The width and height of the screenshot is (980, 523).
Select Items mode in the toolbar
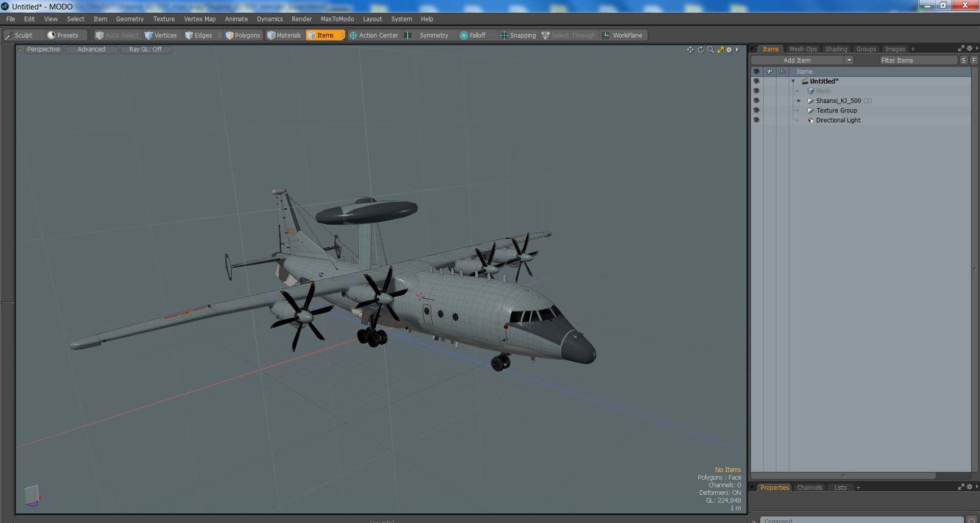325,35
